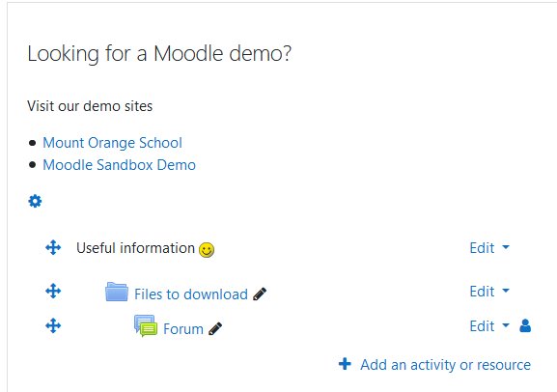
Task: Open the Files to download link
Action: 191,294
